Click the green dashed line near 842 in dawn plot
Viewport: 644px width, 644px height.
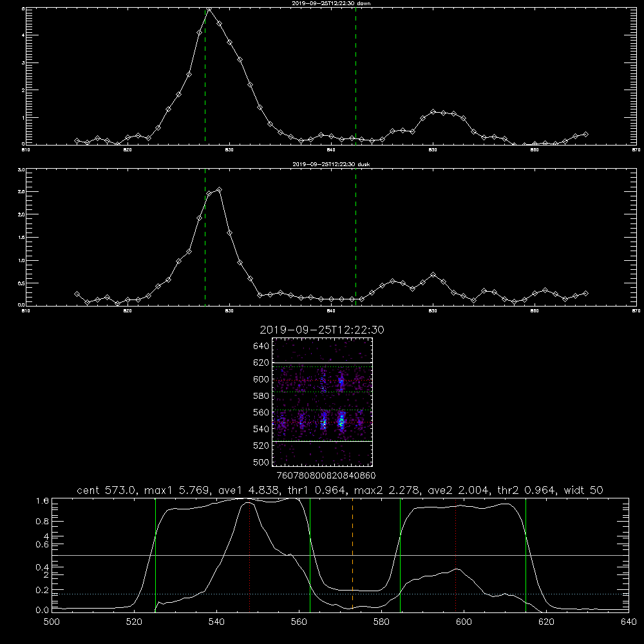click(x=355, y=76)
